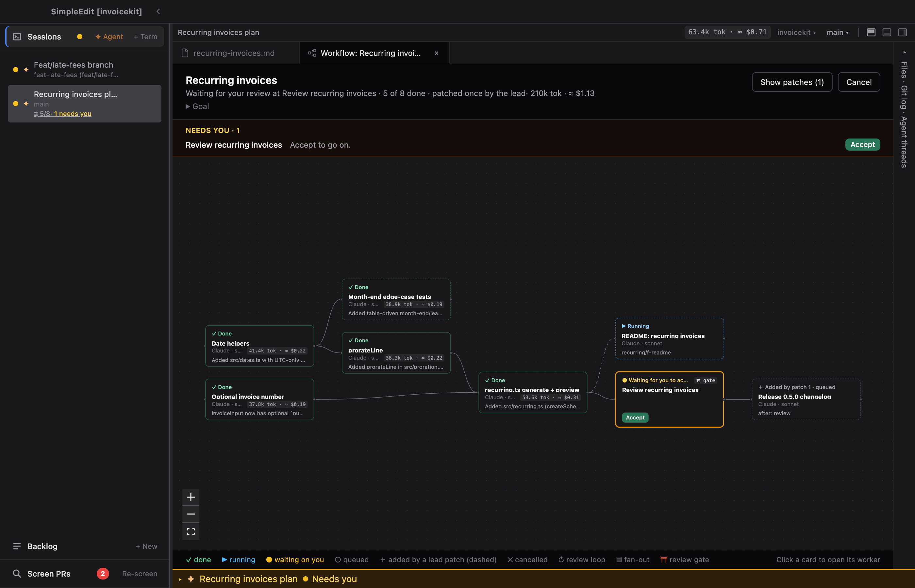This screenshot has height=588, width=915.
Task: Open the Sessions panel icon
Action: [x=17, y=37]
